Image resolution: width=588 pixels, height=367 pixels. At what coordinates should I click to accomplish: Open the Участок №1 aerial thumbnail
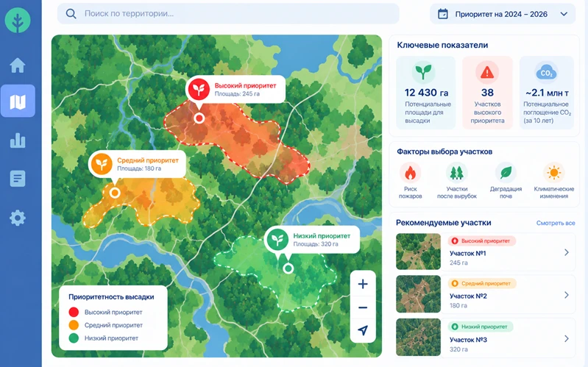pyautogui.click(x=418, y=252)
